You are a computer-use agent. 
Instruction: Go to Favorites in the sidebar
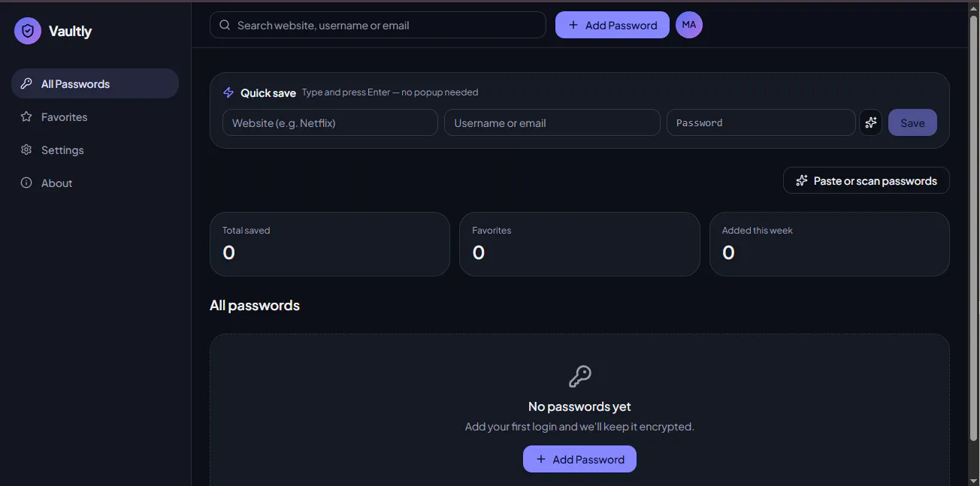click(95, 116)
